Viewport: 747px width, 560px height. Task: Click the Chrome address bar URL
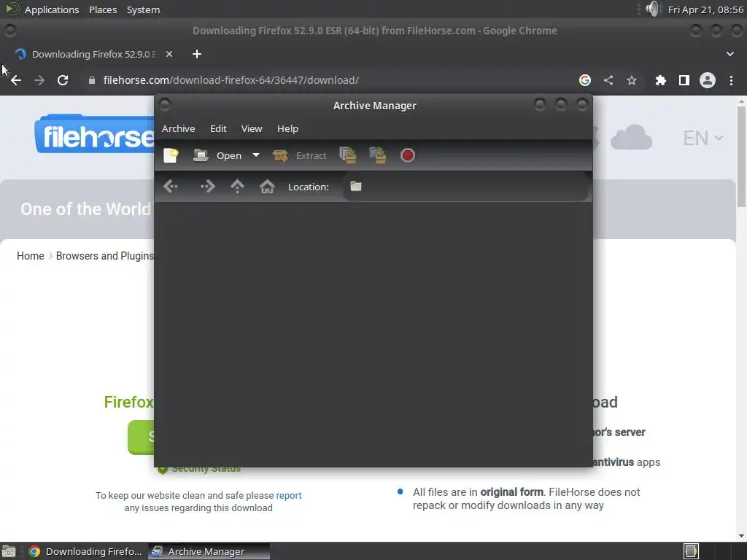[231, 80]
